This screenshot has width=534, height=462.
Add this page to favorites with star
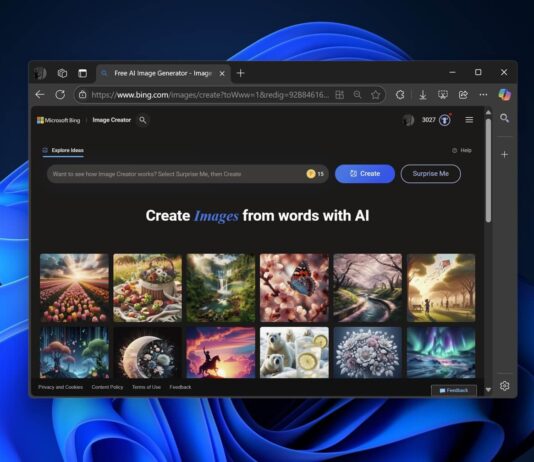[x=376, y=95]
